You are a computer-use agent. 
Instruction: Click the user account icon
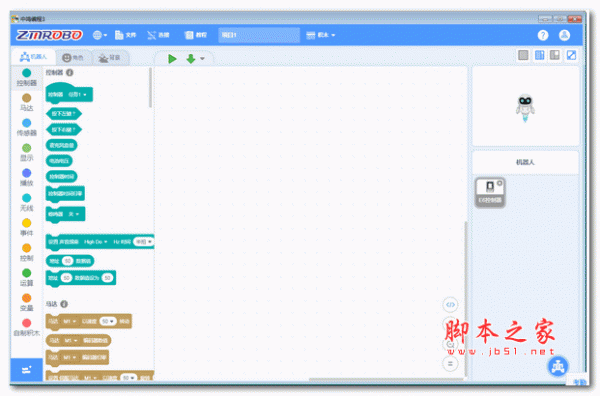click(x=564, y=35)
